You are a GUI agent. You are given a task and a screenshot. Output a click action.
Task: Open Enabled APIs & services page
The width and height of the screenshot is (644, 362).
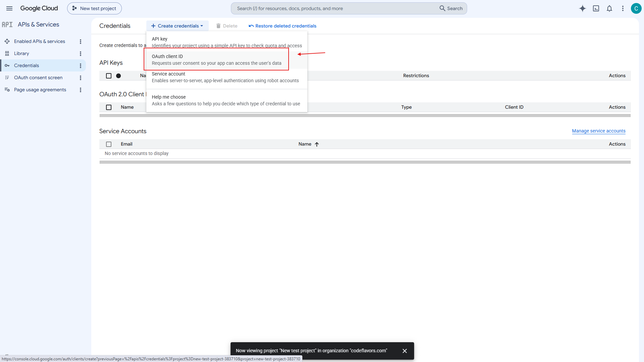tap(40, 41)
